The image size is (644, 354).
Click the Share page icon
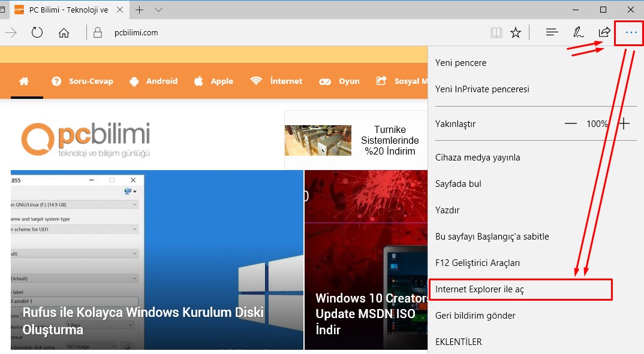click(x=604, y=32)
